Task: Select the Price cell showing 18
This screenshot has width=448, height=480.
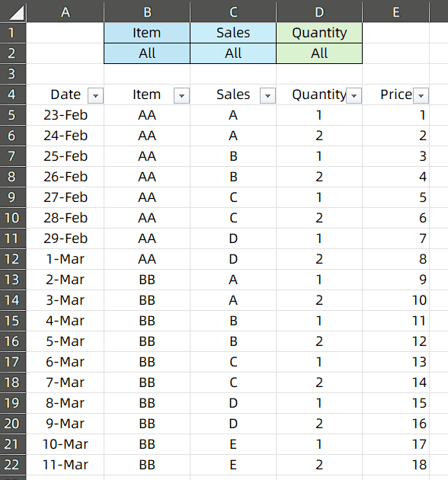Action: pos(396,465)
